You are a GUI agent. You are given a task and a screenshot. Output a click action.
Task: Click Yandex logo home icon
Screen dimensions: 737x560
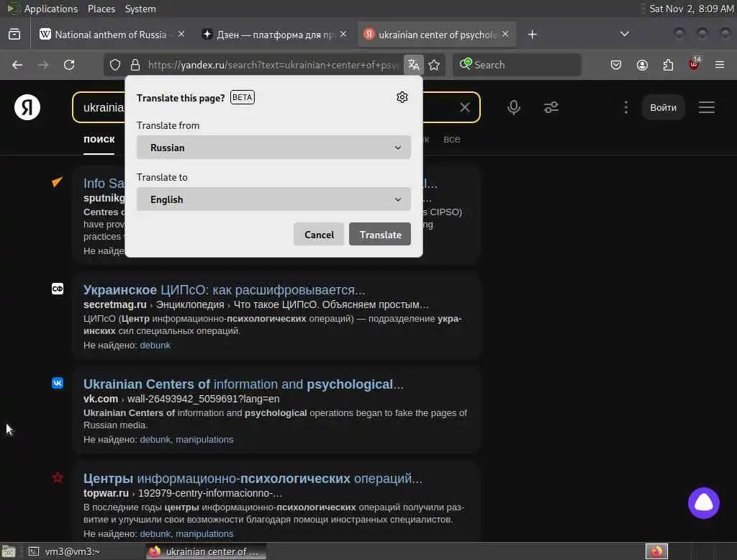point(27,107)
